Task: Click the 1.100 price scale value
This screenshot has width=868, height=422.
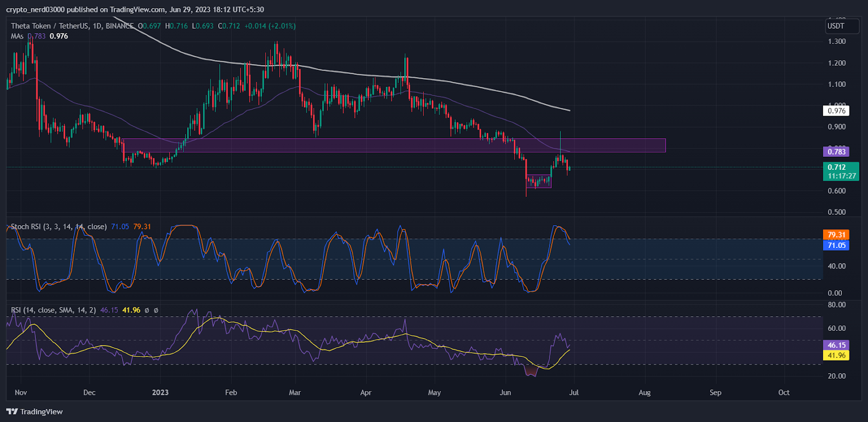Action: 837,84
